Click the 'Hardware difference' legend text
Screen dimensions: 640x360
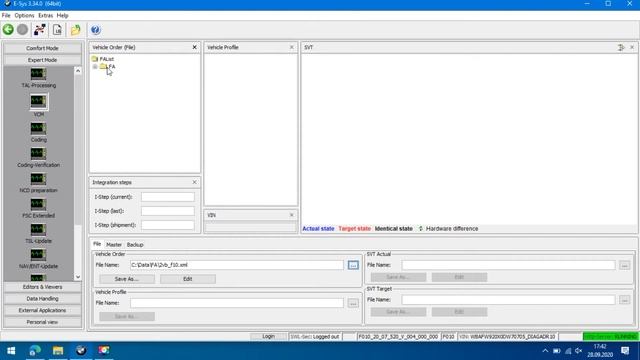(x=452, y=229)
